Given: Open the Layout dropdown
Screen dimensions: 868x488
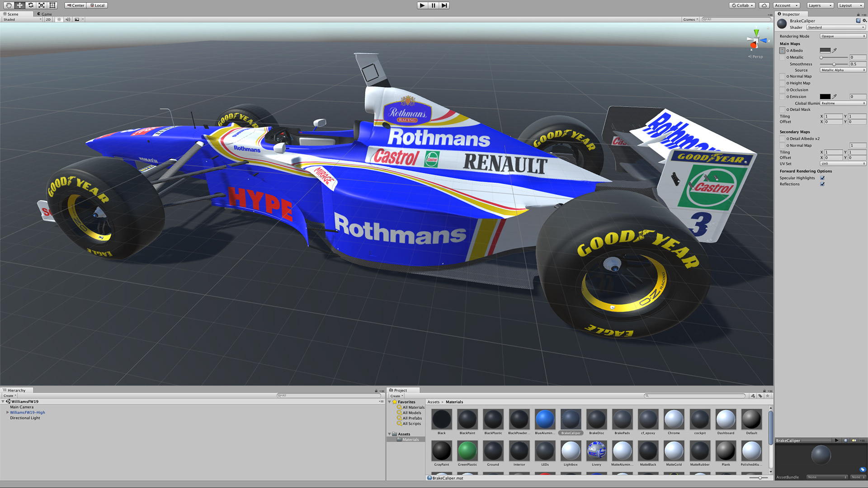Looking at the screenshot, I should point(851,5).
